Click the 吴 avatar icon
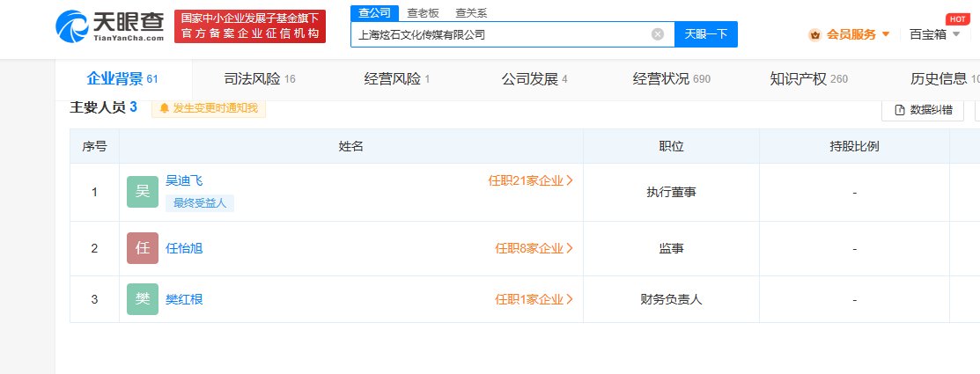The width and height of the screenshot is (980, 374). [x=143, y=192]
